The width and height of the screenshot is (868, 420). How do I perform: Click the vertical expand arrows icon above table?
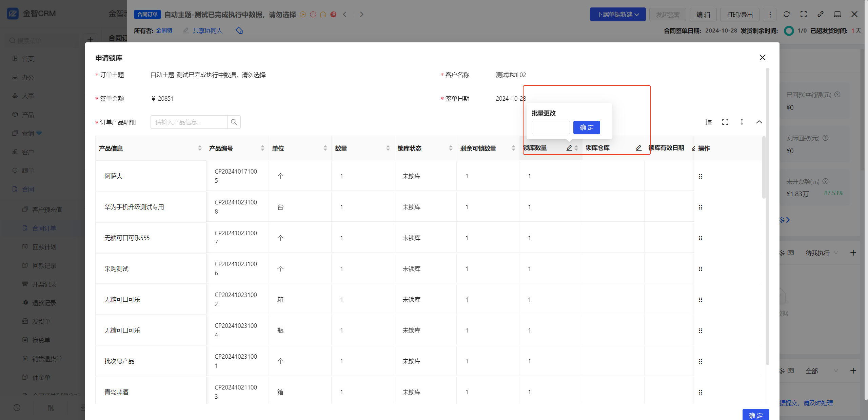pos(742,122)
